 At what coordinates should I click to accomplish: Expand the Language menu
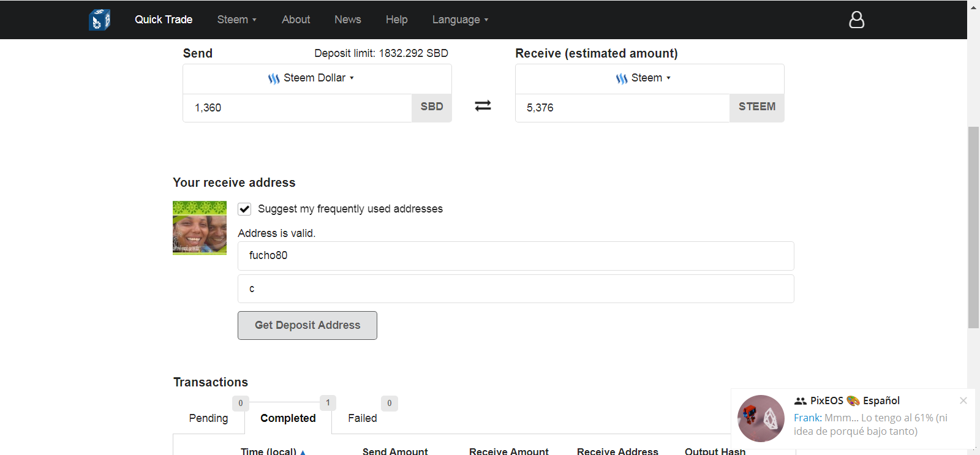[461, 20]
